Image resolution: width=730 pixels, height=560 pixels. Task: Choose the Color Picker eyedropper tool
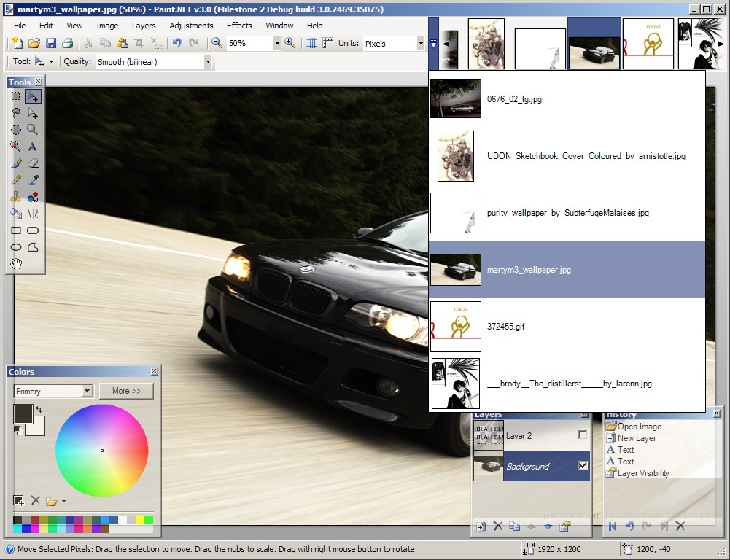click(x=32, y=180)
